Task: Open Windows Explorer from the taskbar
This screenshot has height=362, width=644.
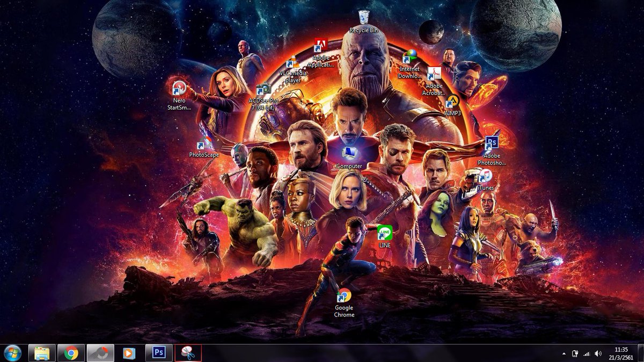Action: 41,354
